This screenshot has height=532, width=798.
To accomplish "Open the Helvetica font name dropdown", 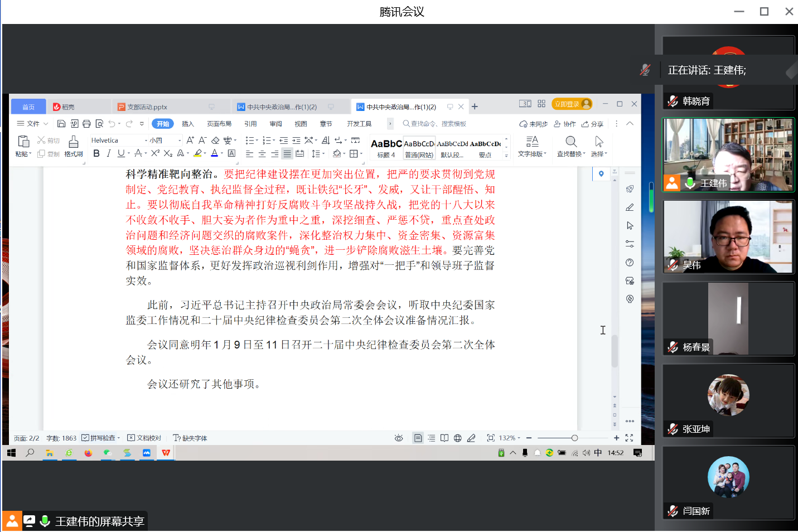I will [x=146, y=141].
